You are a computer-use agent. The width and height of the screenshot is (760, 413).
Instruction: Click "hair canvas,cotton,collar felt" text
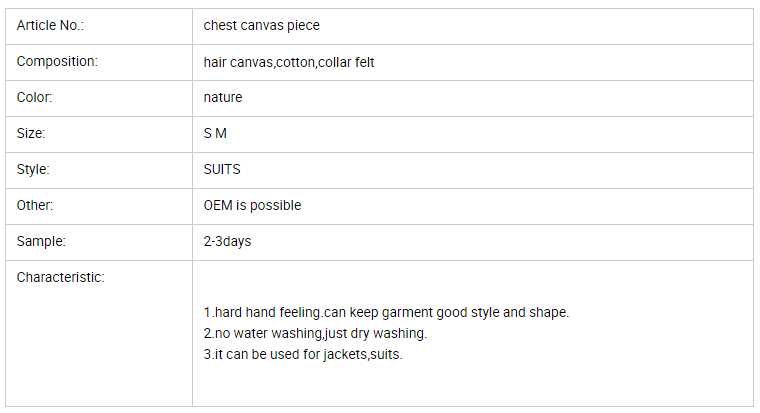pos(289,62)
